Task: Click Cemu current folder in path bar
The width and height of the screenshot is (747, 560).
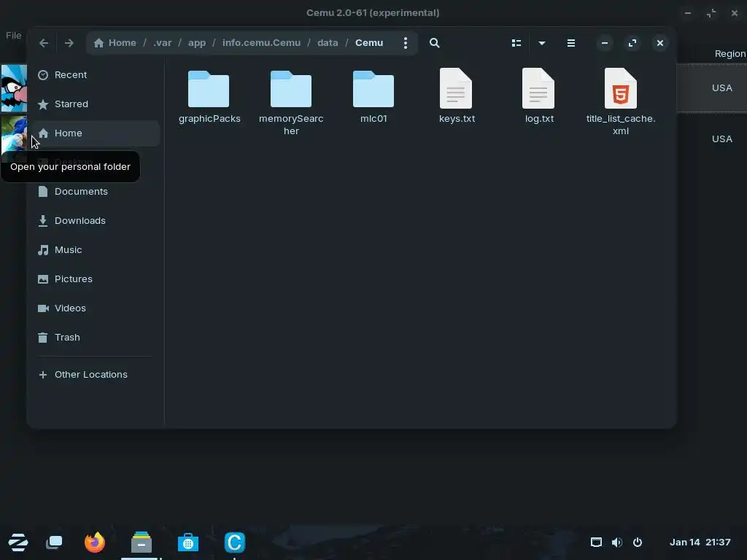Action: (369, 43)
